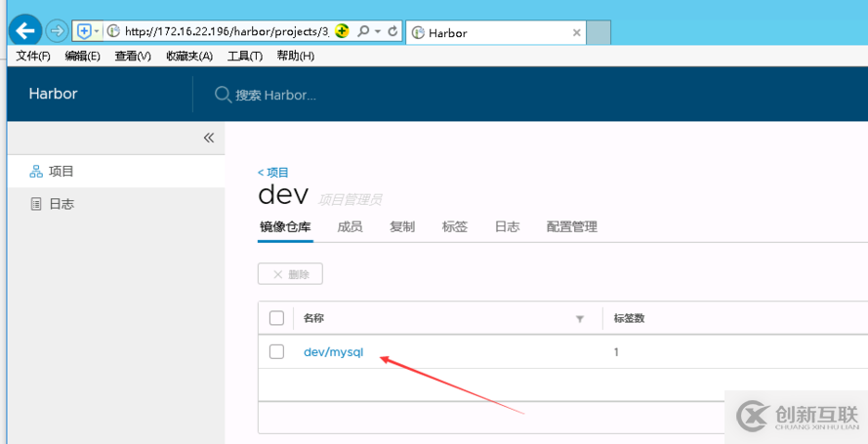
Task: Open the 工具(T) menu
Action: [x=245, y=56]
